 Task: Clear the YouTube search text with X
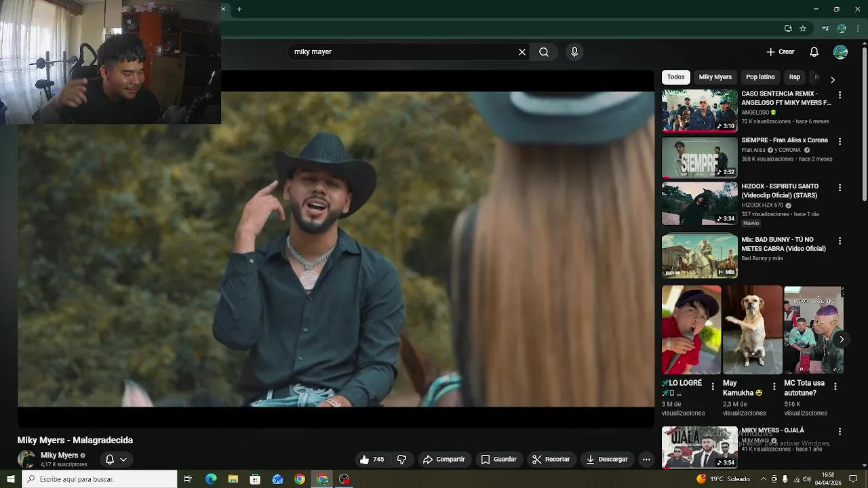[522, 52]
